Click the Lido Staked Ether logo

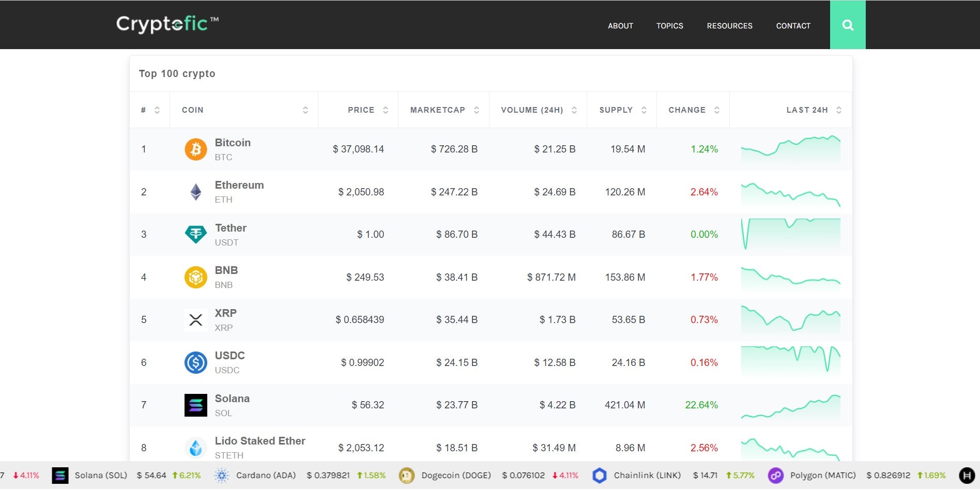pyautogui.click(x=196, y=448)
